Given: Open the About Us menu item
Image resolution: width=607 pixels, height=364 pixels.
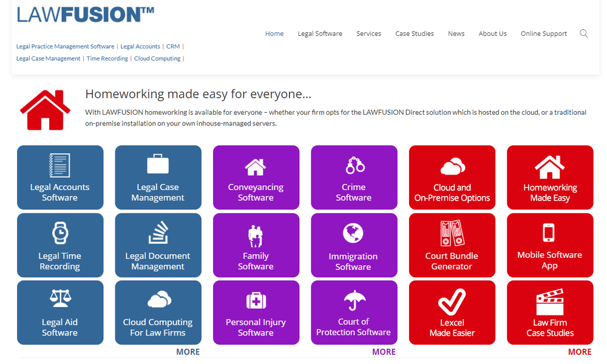Looking at the screenshot, I should [x=492, y=33].
